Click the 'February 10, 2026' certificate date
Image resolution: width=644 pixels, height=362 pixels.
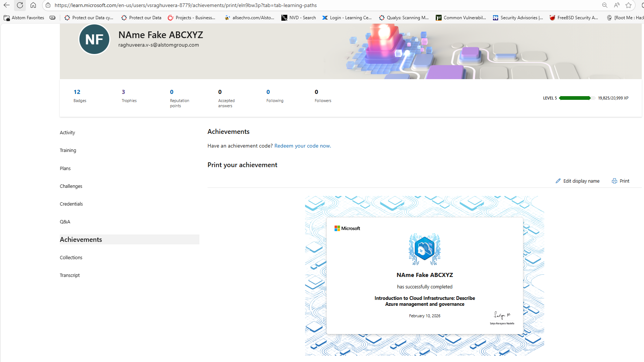425,316
